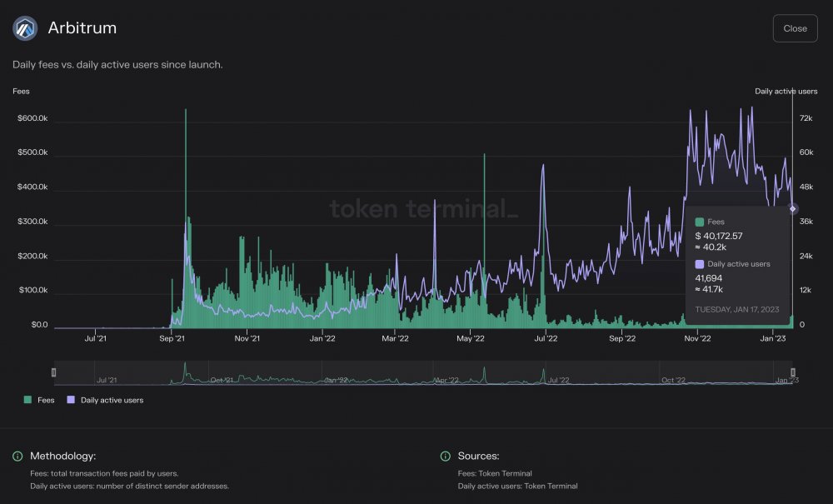833x504 pixels.
Task: Click "Oct '22" in the range navigator
Action: tap(673, 380)
